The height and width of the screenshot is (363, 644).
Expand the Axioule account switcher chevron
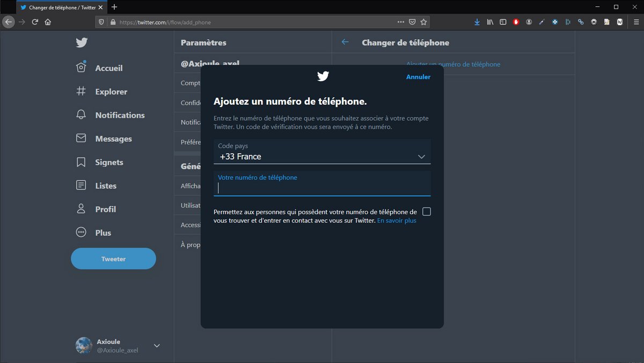click(x=157, y=346)
